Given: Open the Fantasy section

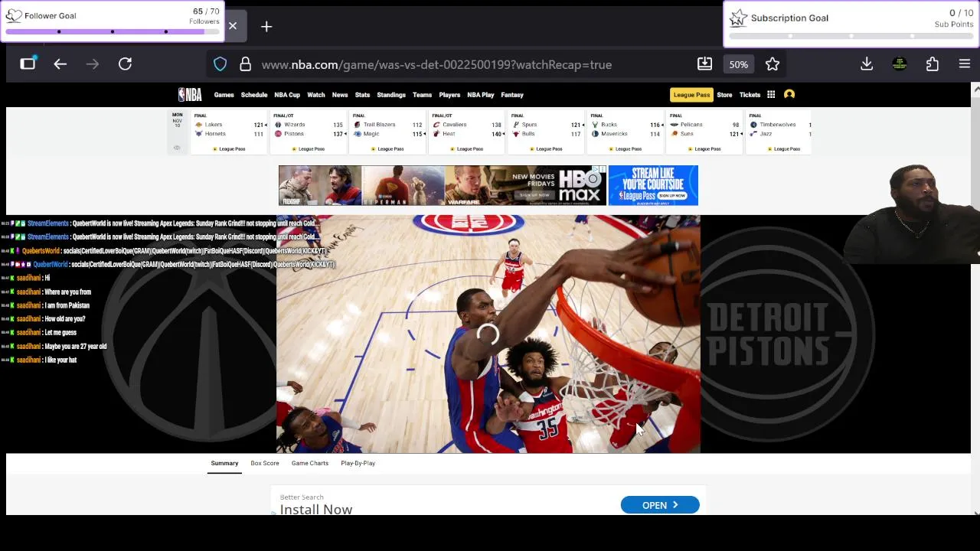Looking at the screenshot, I should [x=512, y=95].
